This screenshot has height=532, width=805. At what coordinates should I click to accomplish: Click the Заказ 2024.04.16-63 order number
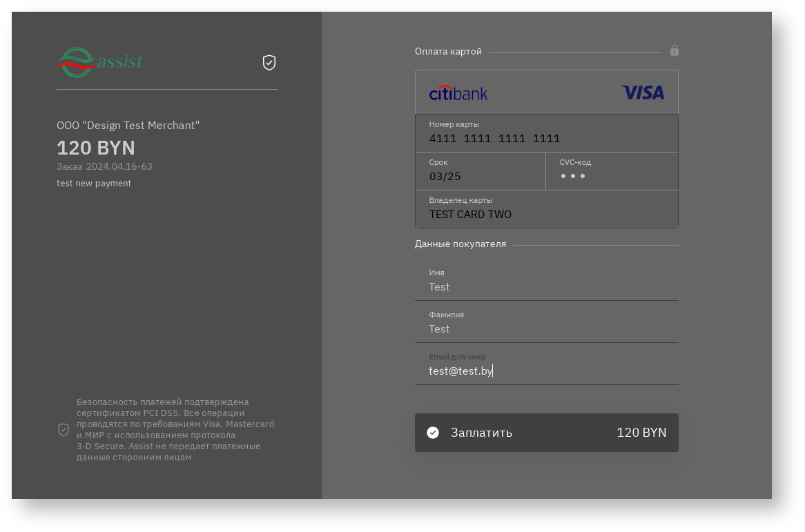tap(104, 166)
